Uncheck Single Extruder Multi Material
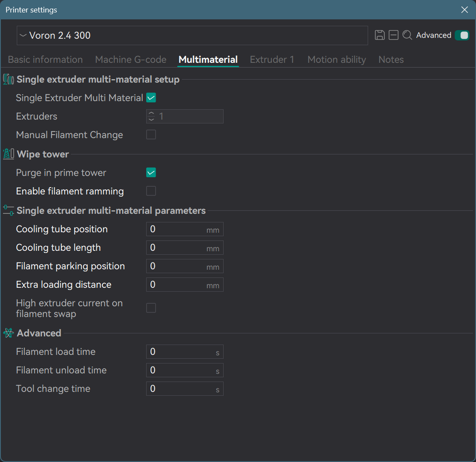The image size is (476, 462). [151, 98]
